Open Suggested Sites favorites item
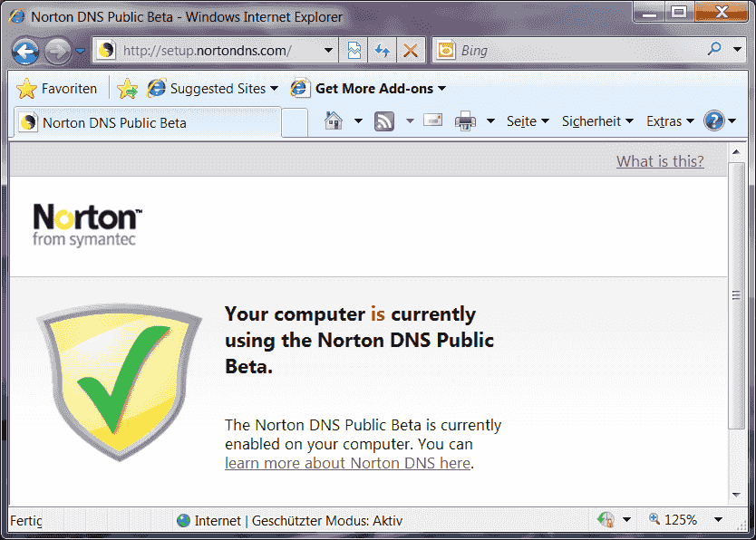The height and width of the screenshot is (540, 756). point(213,89)
